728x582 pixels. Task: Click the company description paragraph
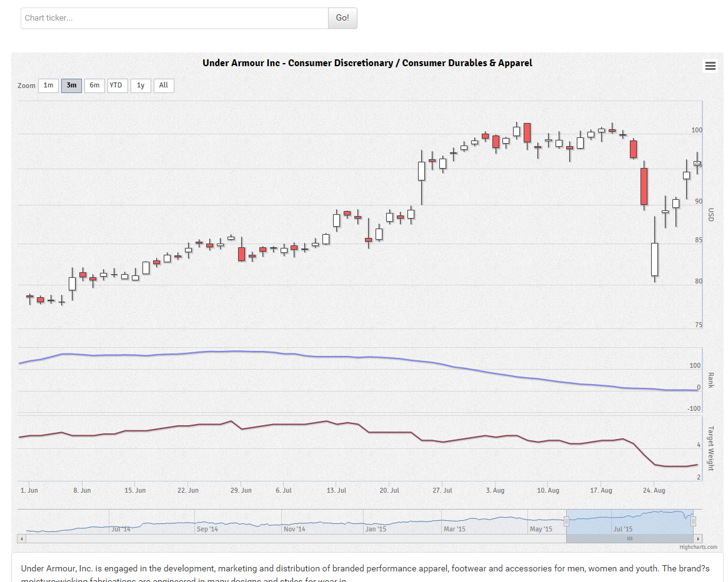(366, 573)
